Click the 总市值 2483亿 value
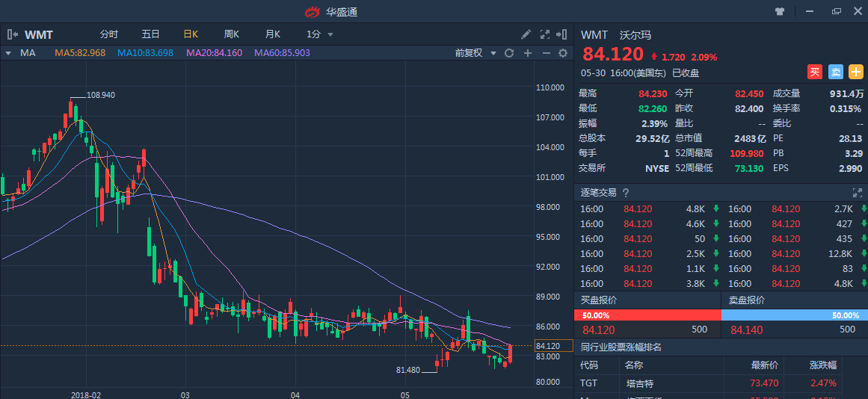This screenshot has height=399, width=868. pos(751,138)
